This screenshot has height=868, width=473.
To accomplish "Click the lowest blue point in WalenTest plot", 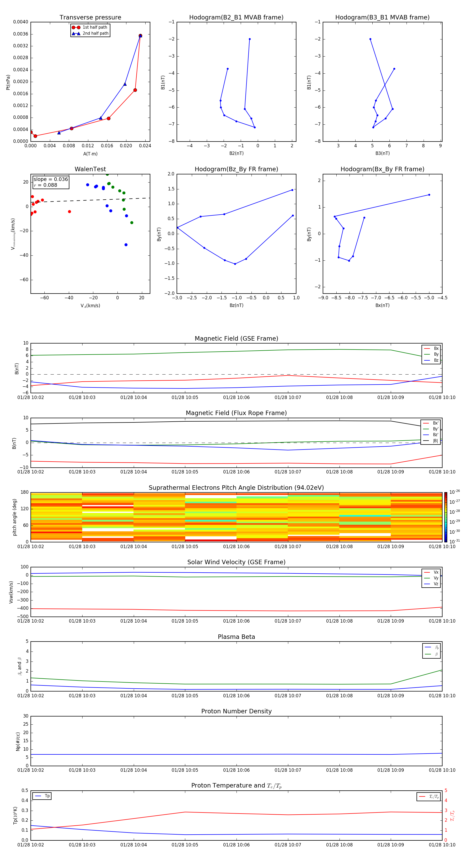I will point(126,245).
